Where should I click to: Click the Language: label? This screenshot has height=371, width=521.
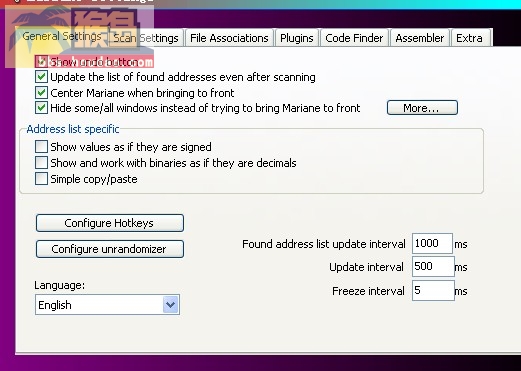click(x=60, y=285)
